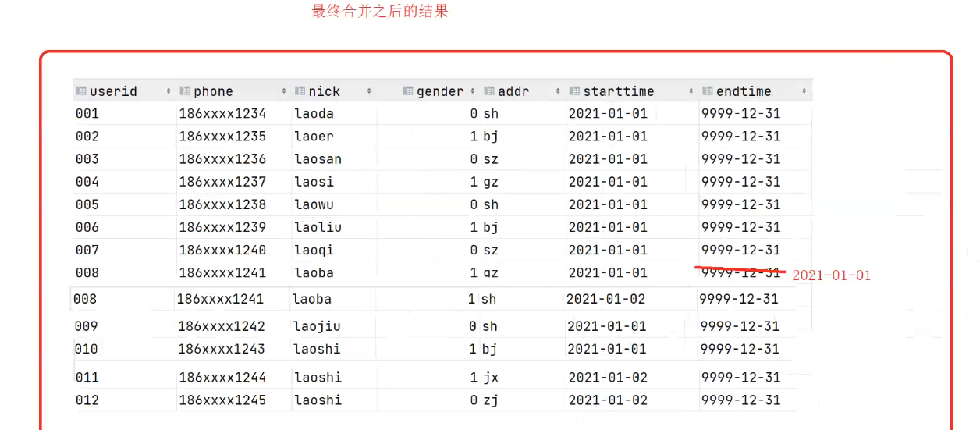Click the jx addr cell
Viewport: 980px width, 430px height.
[x=491, y=378]
